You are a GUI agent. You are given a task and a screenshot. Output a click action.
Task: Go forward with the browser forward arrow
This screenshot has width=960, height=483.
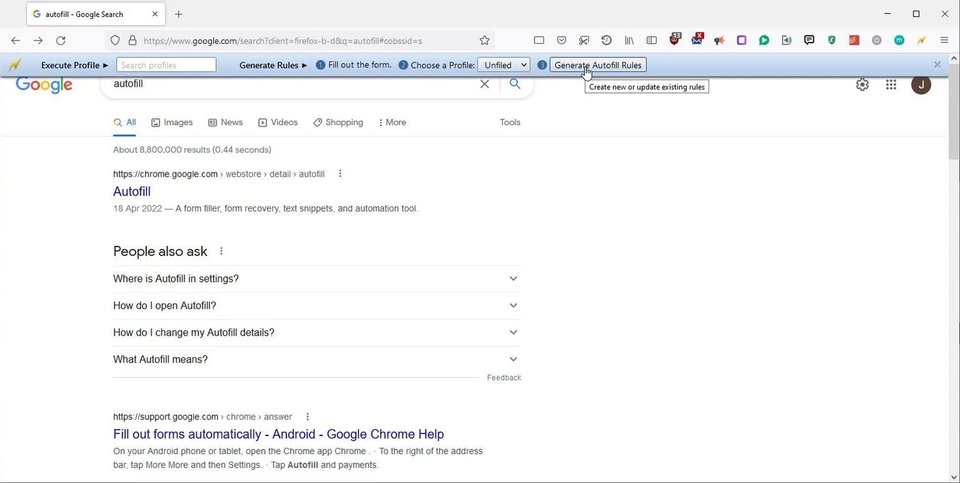[x=38, y=40]
